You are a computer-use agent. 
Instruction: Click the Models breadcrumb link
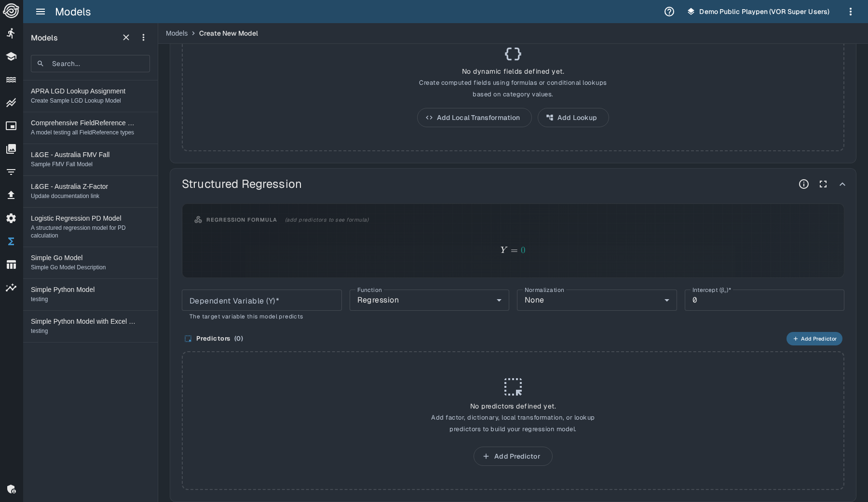pos(176,33)
